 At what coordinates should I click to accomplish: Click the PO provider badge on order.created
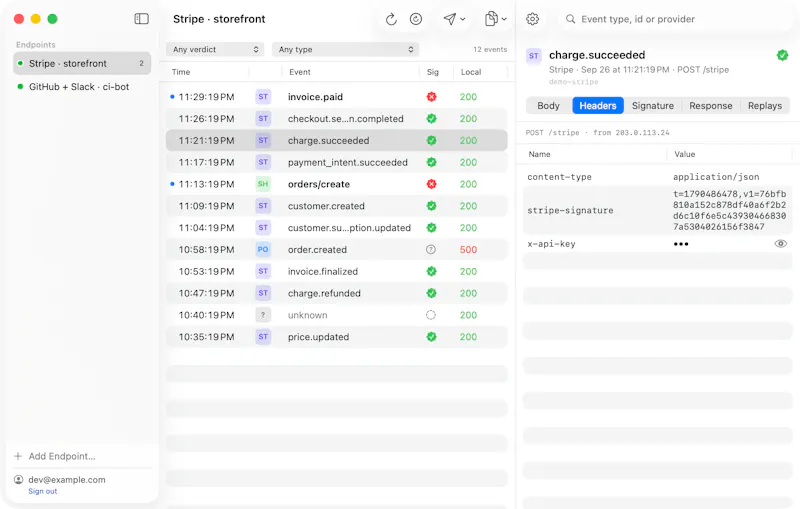click(x=263, y=249)
